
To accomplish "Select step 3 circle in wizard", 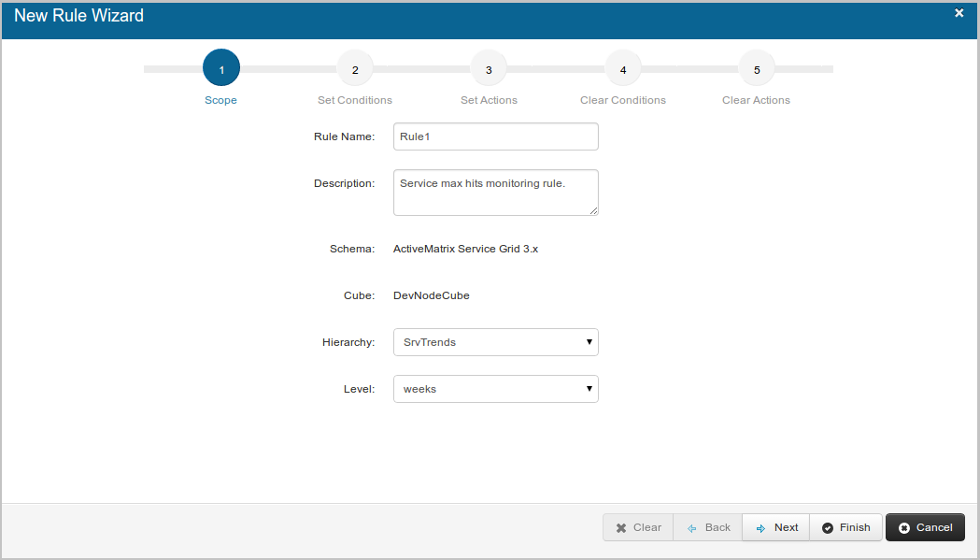I will [x=489, y=69].
